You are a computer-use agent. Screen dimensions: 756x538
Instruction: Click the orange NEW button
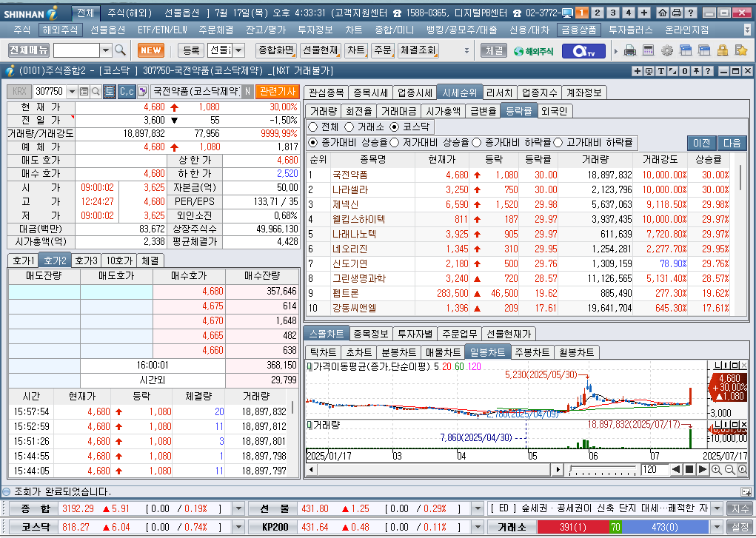pyautogui.click(x=151, y=50)
